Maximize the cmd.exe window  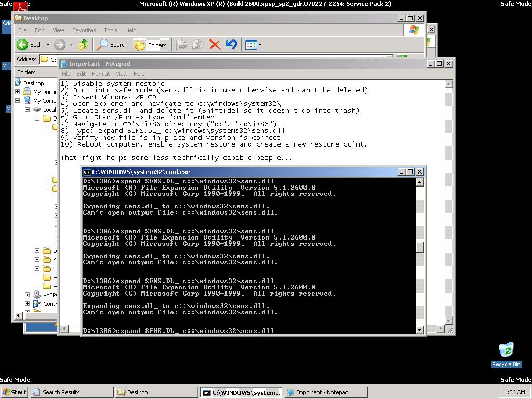pos(410,172)
